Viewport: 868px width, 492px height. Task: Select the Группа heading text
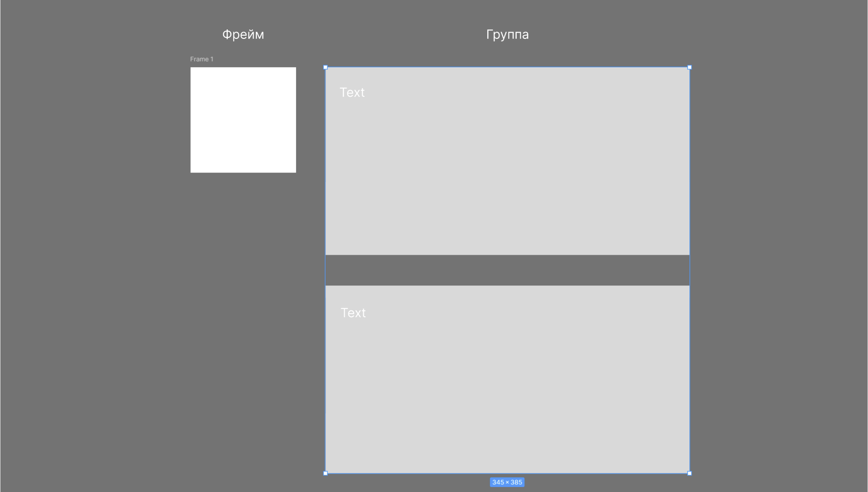point(507,34)
